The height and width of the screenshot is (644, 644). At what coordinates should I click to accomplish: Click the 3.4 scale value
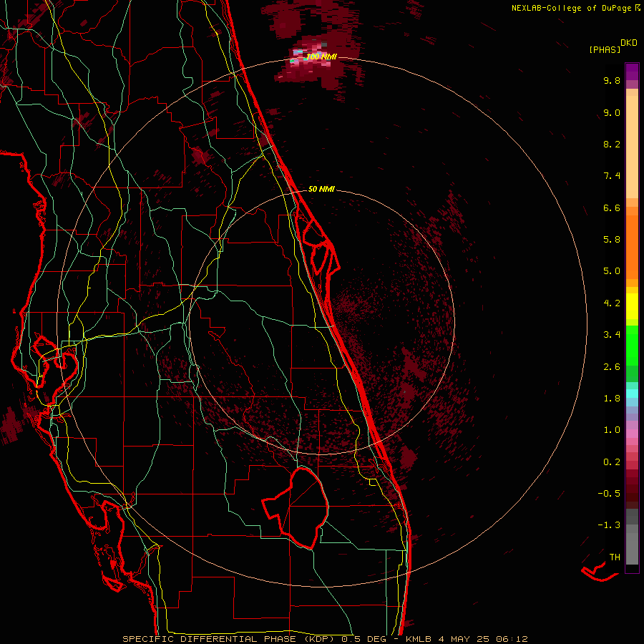[612, 335]
